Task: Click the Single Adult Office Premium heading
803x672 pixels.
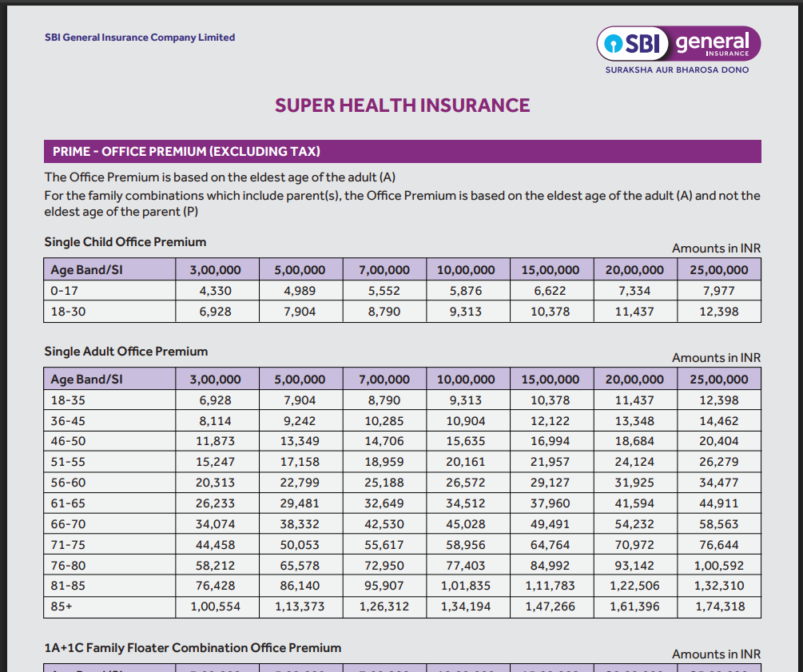Action: click(x=125, y=352)
